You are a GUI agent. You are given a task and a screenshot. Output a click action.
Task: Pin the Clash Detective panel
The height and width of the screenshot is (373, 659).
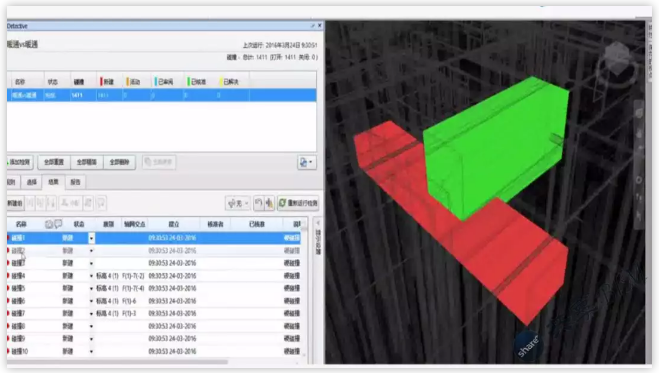(313, 26)
